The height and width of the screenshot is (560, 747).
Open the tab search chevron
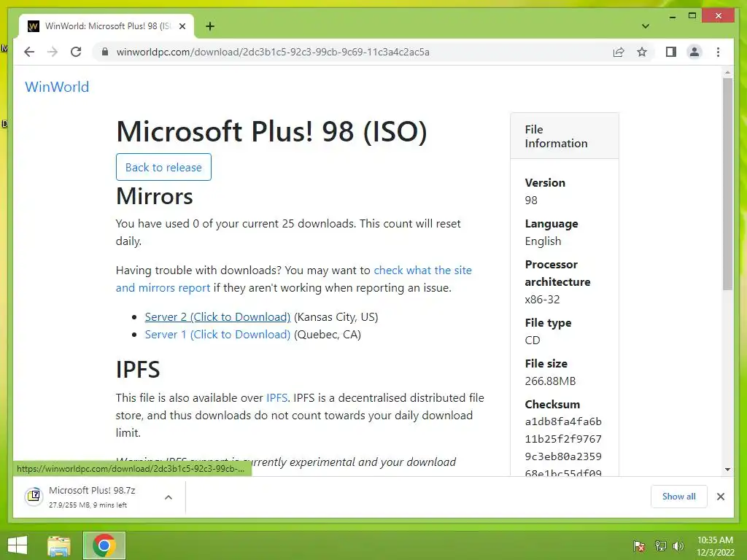pos(646,26)
